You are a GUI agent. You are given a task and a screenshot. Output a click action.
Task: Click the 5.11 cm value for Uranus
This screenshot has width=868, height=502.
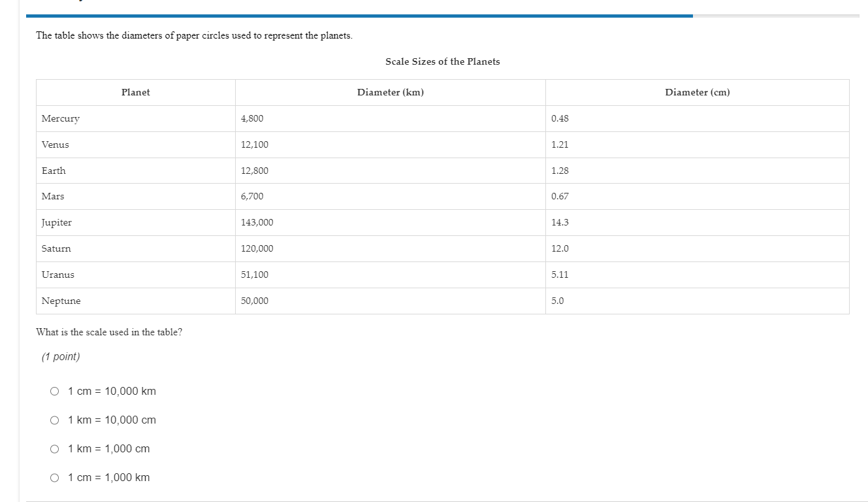pyautogui.click(x=560, y=275)
